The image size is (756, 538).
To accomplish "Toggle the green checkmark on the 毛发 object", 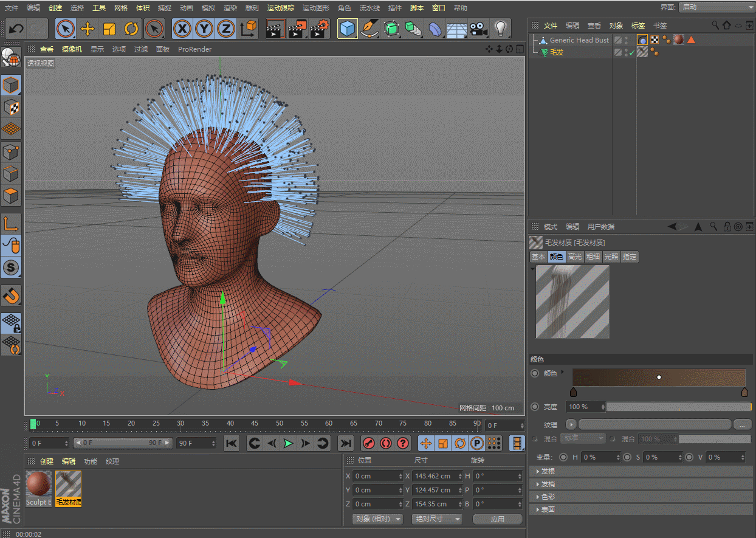I will [631, 53].
